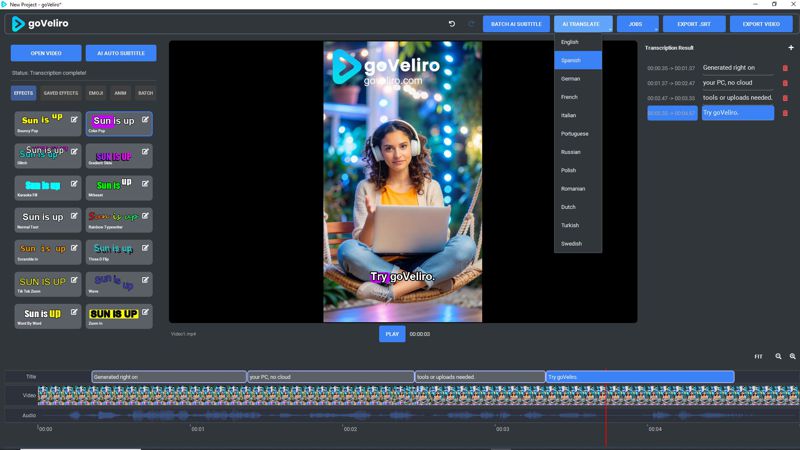
Task: Click the OPEN VIDEO button
Action: click(x=46, y=53)
